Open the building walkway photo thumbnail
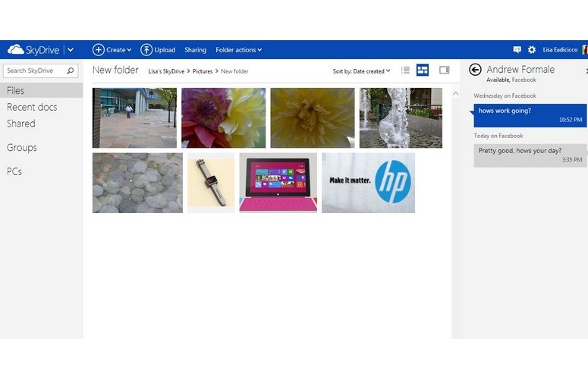 (134, 118)
